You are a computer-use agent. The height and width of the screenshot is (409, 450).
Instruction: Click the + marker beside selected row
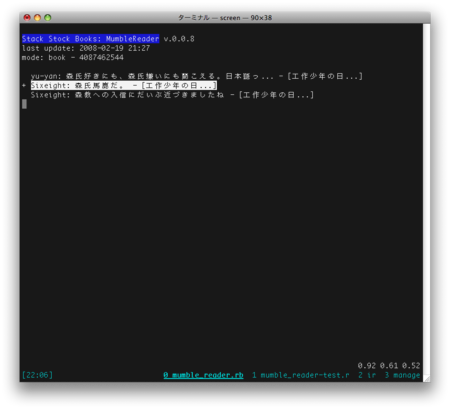coord(24,86)
